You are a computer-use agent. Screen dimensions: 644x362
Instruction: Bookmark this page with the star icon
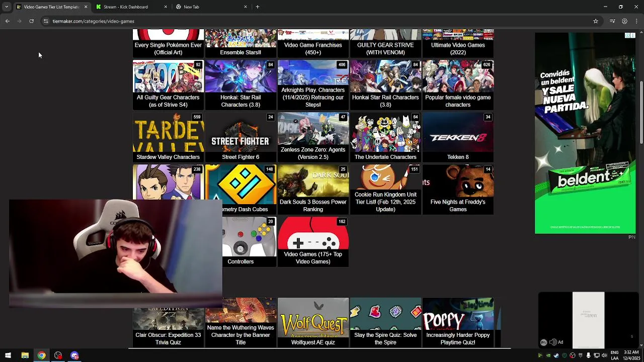point(596,21)
